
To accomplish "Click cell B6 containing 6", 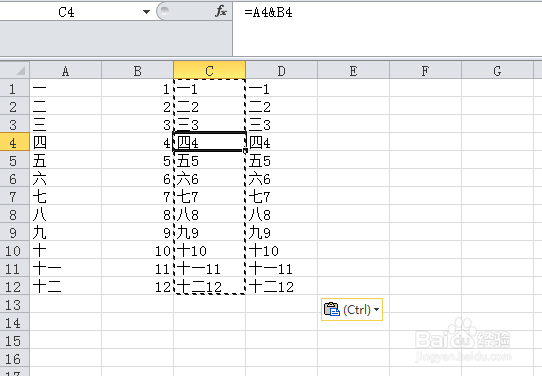I will tap(138, 178).
